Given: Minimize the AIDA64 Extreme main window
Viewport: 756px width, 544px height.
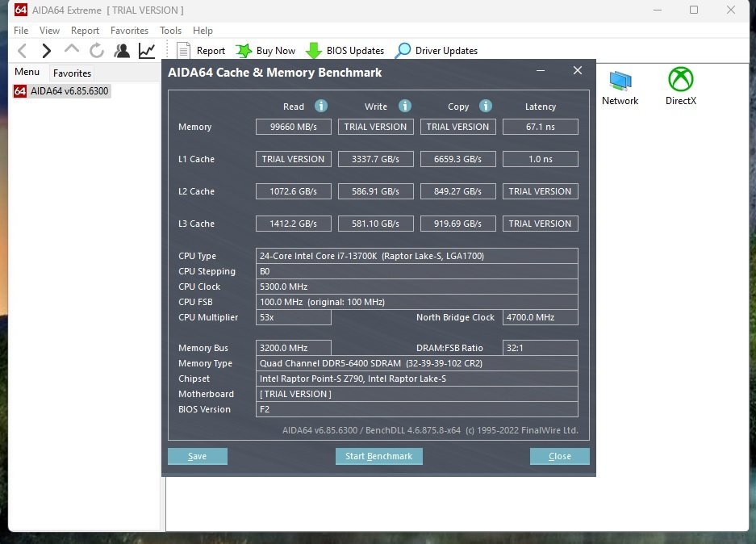Looking at the screenshot, I should (658, 10).
